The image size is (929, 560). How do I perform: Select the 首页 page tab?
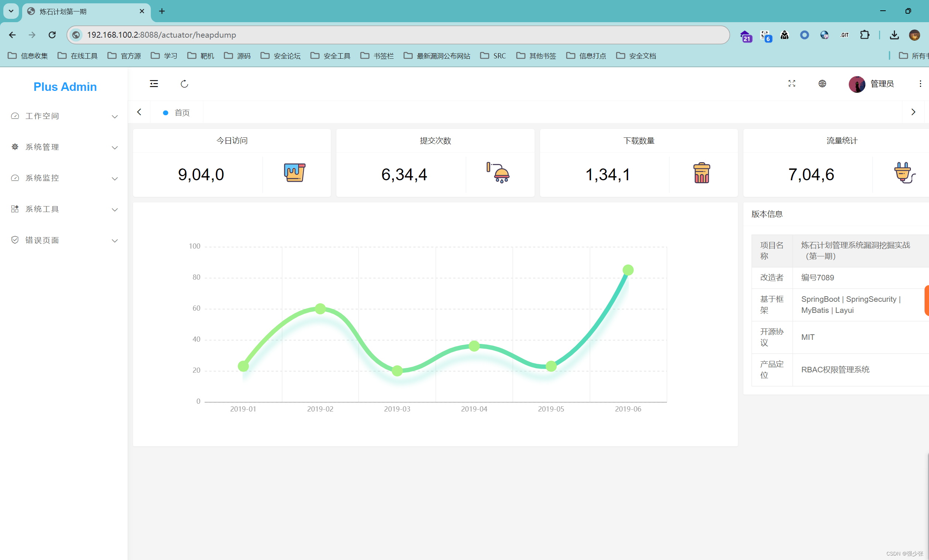click(x=176, y=112)
